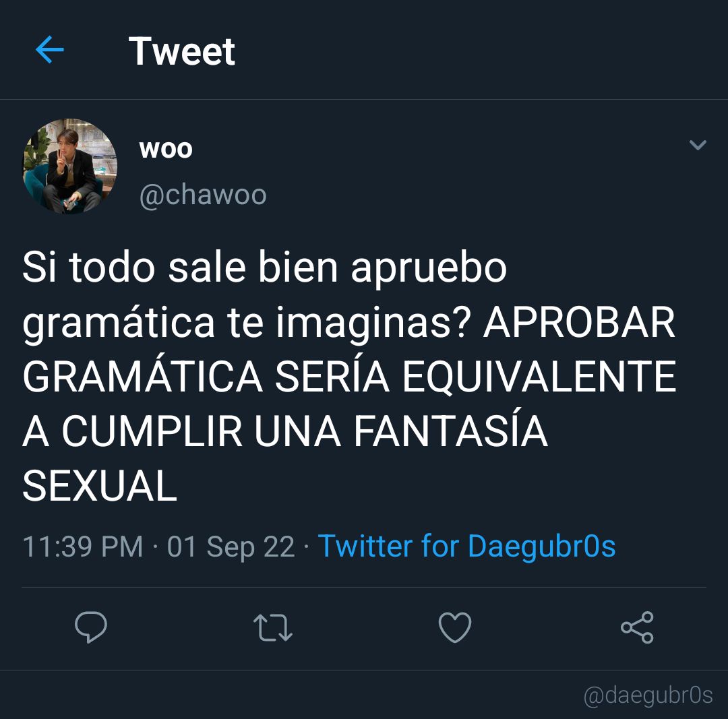
Task: Retweet woo's tweet
Action: (273, 627)
